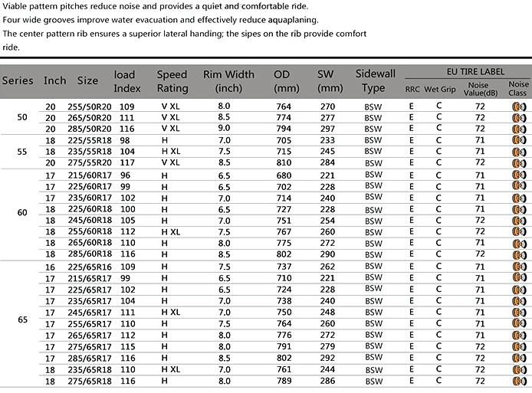Click the noise class icon for 235/55R18
This screenshot has height=393, width=532.
(x=519, y=152)
